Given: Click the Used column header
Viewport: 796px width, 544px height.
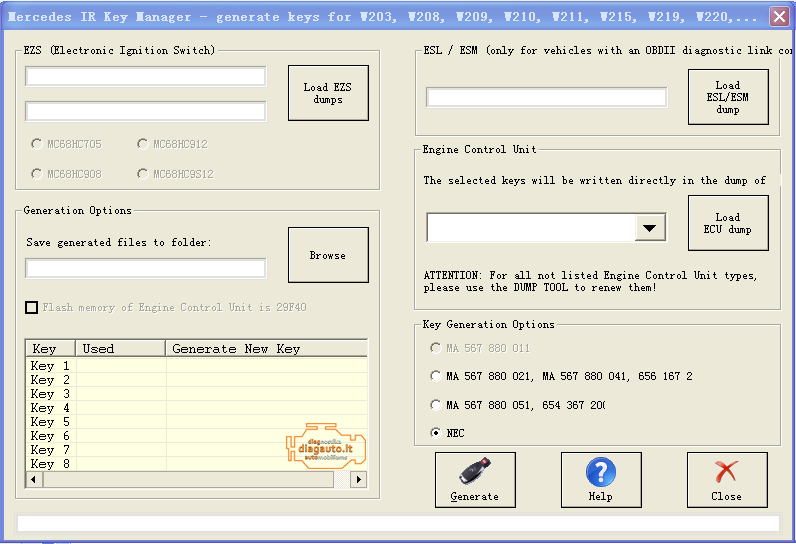Looking at the screenshot, I should click(x=120, y=349).
